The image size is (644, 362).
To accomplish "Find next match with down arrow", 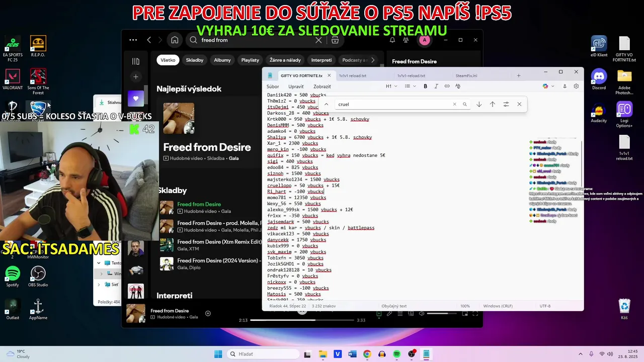I will click(x=479, y=104).
